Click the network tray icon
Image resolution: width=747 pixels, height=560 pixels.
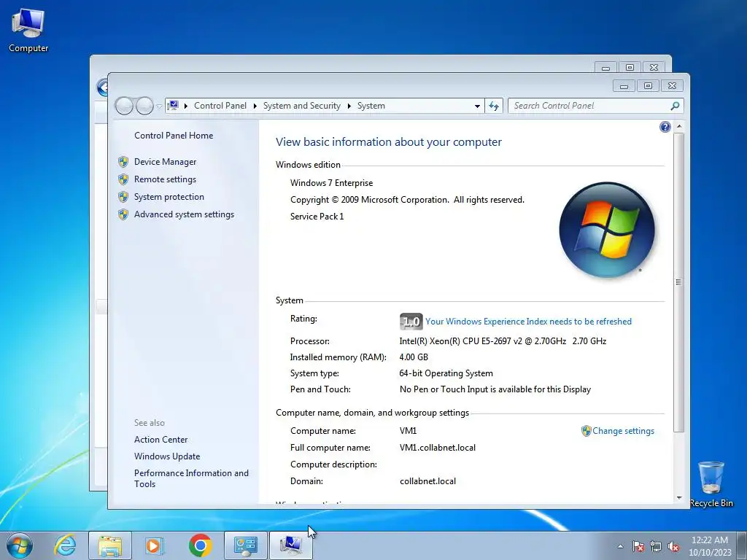(656, 547)
